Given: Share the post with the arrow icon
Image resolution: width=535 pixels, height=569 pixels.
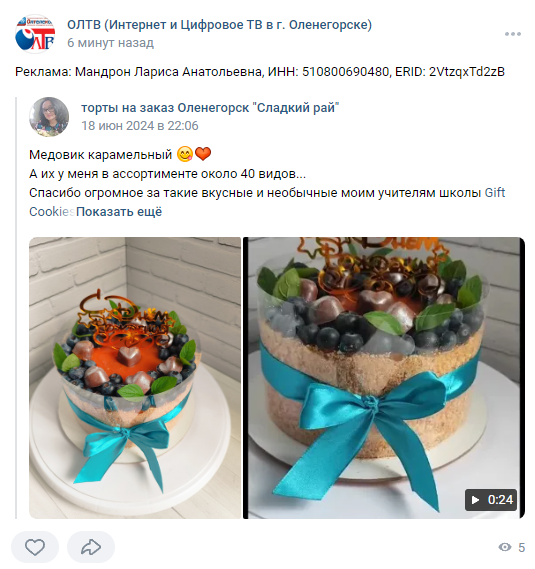Looking at the screenshot, I should pyautogui.click(x=91, y=547).
